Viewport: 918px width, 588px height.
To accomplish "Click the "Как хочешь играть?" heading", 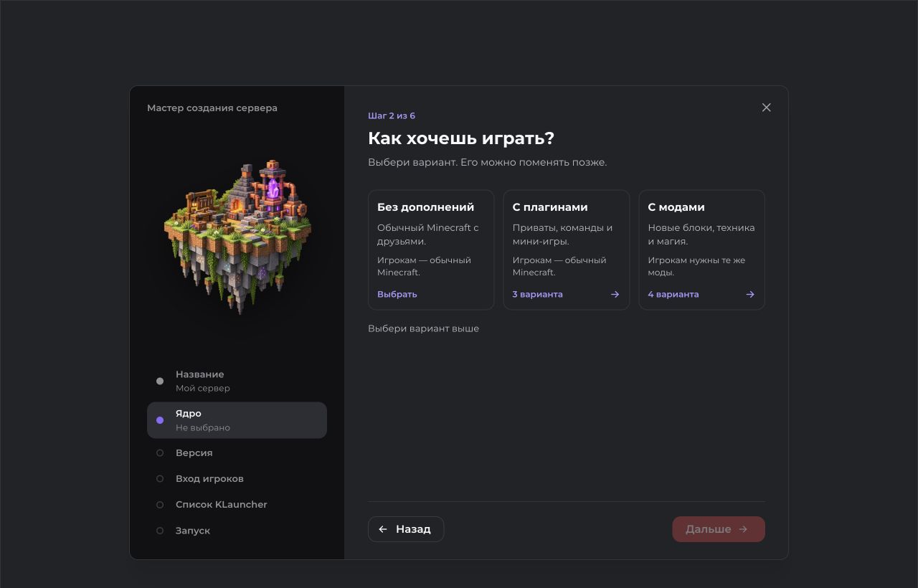I will point(461,138).
